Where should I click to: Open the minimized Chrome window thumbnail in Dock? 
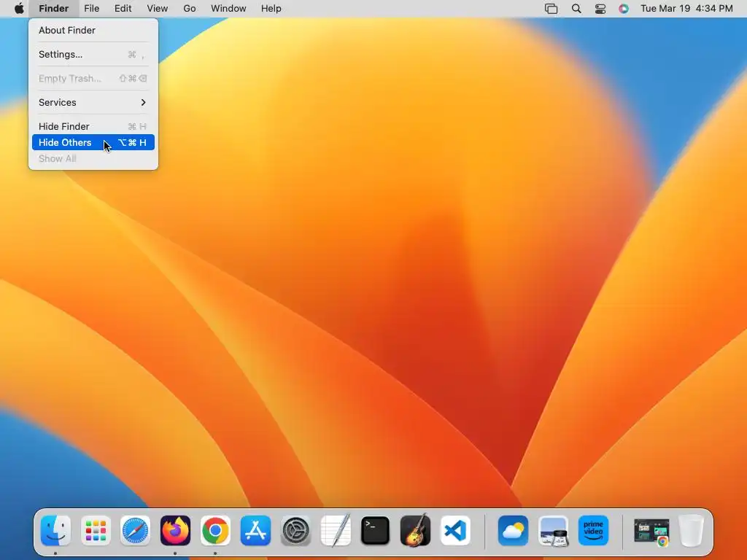pyautogui.click(x=651, y=532)
